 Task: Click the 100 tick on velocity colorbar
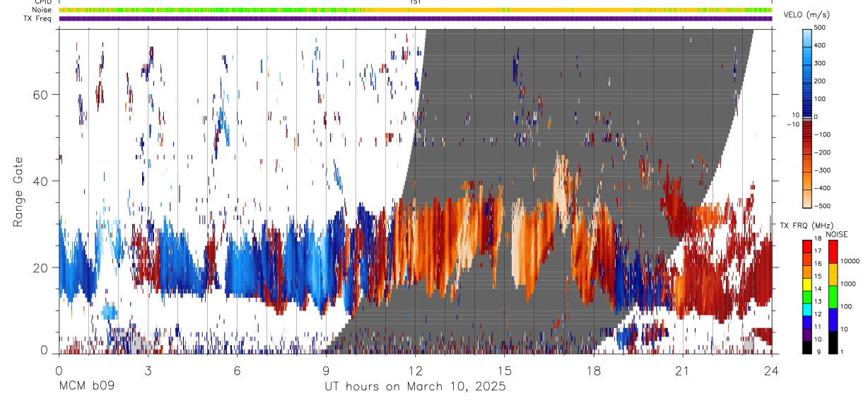pos(821,99)
